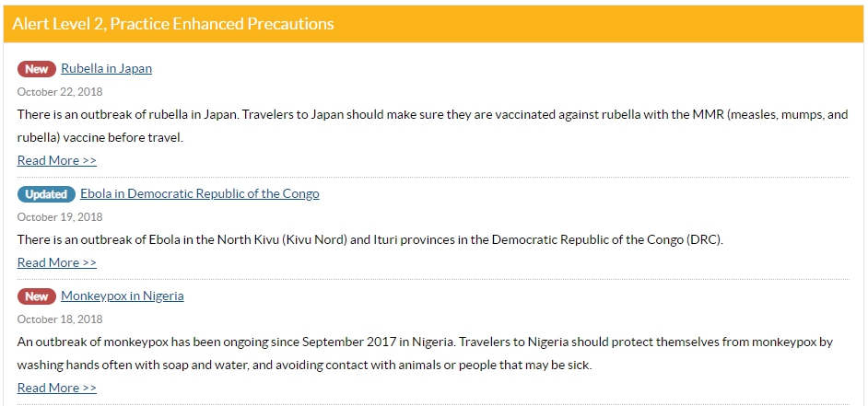Click the line starting 'washing hands often with soap'
The image size is (868, 406).
click(304, 365)
